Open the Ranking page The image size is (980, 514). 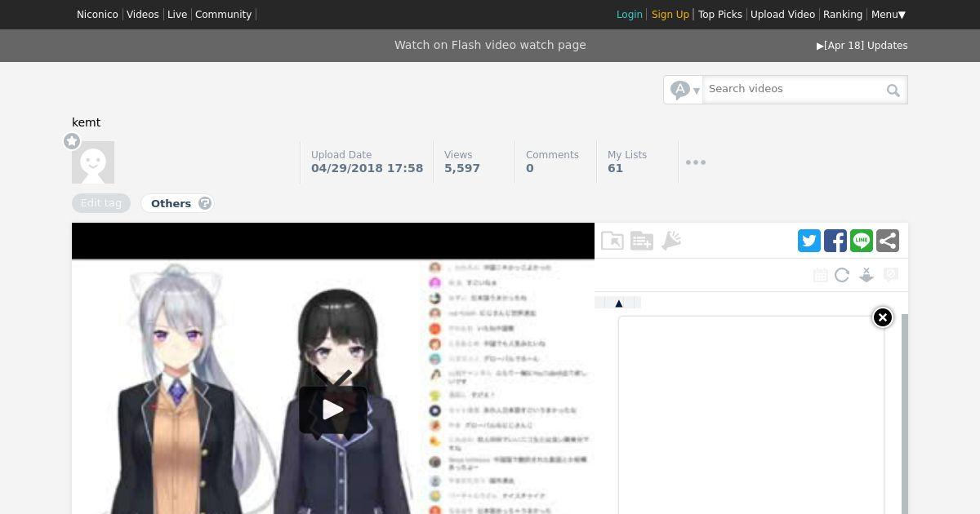tap(843, 15)
